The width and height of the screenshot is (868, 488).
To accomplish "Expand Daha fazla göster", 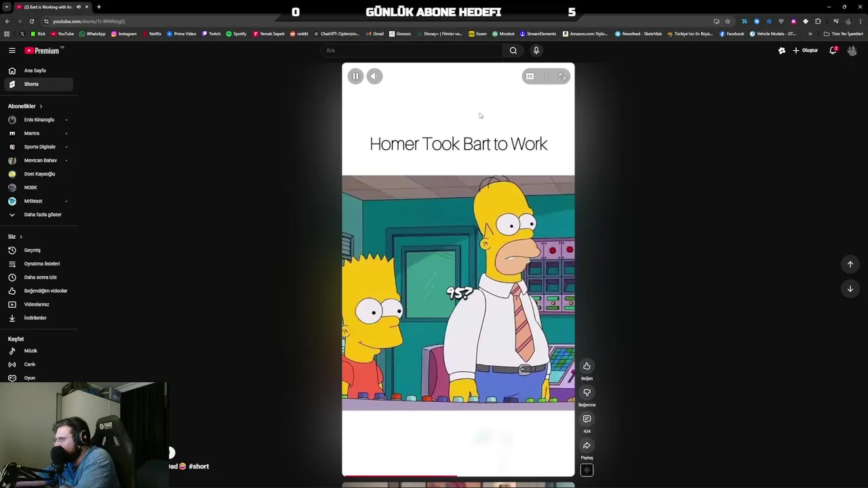I will coord(37,215).
